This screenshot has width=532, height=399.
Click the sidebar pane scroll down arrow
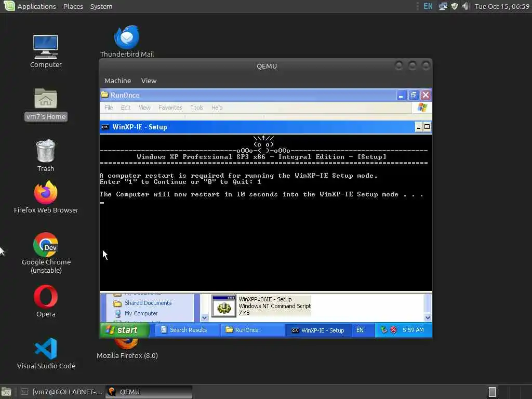coord(204,318)
